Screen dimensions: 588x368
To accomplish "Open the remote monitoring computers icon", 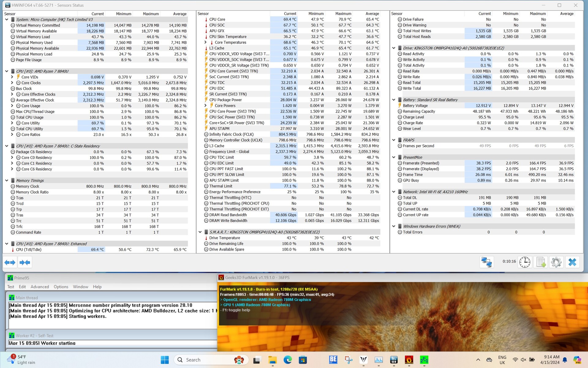I will pyautogui.click(x=486, y=262).
